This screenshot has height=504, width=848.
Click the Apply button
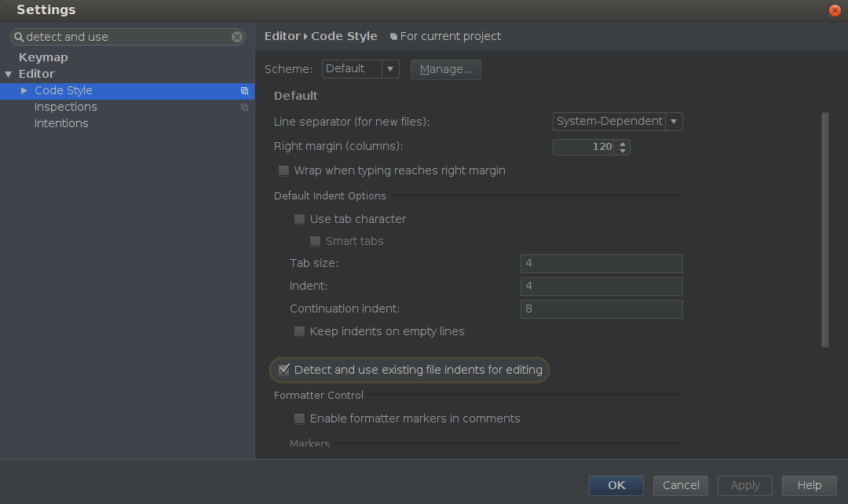[744, 486]
